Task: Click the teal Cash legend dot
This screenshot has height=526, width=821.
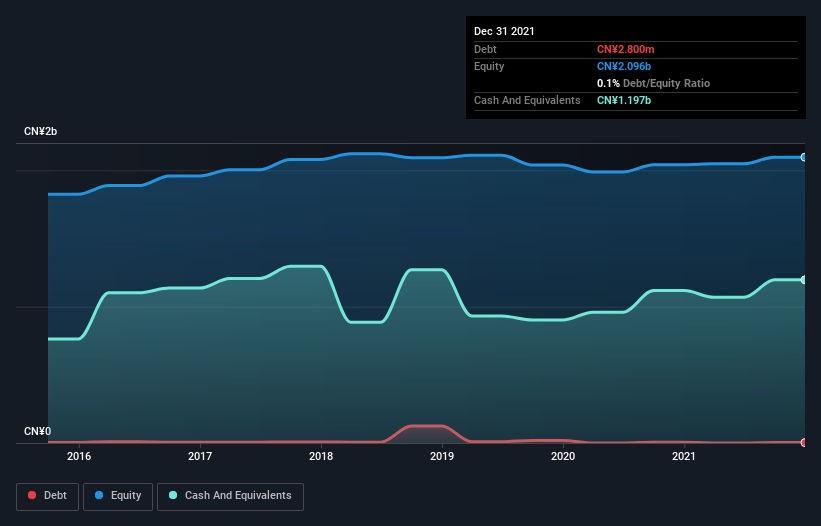Action: (x=173, y=495)
